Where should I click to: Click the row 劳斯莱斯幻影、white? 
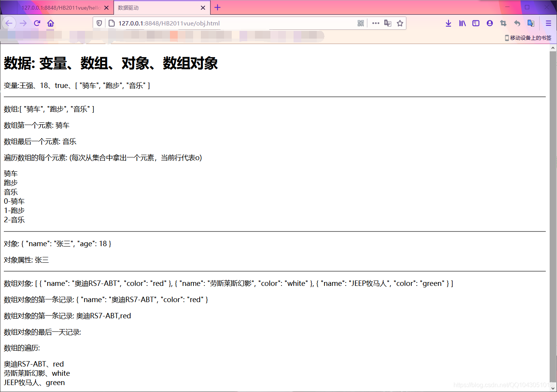point(37,373)
